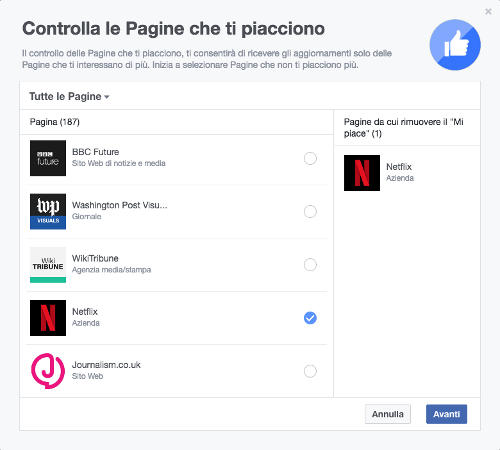This screenshot has height=450, width=500.
Task: Open the Tutte le Pagine dropdown
Action: click(x=69, y=96)
